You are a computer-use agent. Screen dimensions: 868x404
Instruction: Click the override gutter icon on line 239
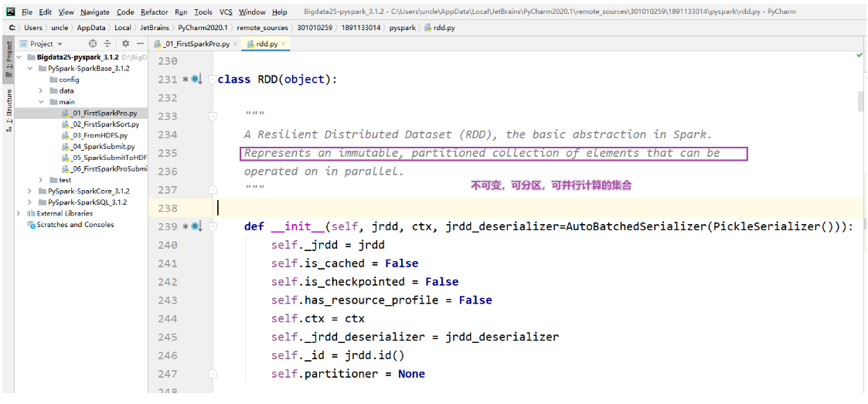[197, 226]
